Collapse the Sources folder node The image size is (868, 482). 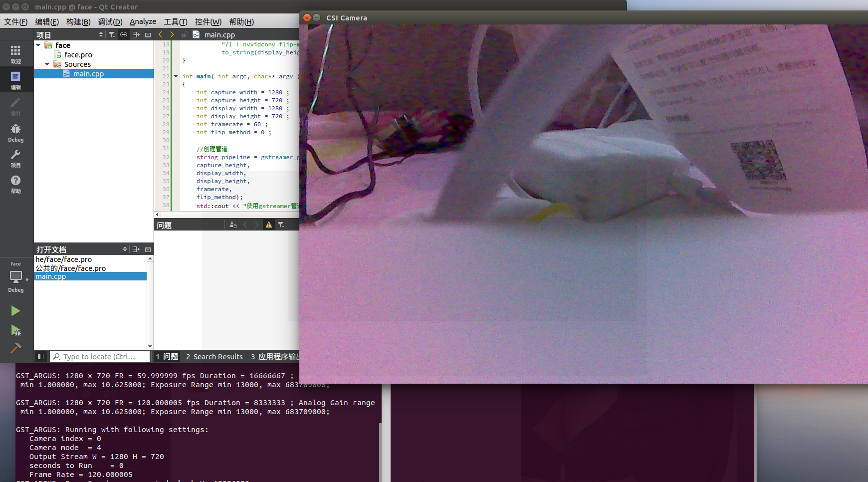pyautogui.click(x=47, y=64)
